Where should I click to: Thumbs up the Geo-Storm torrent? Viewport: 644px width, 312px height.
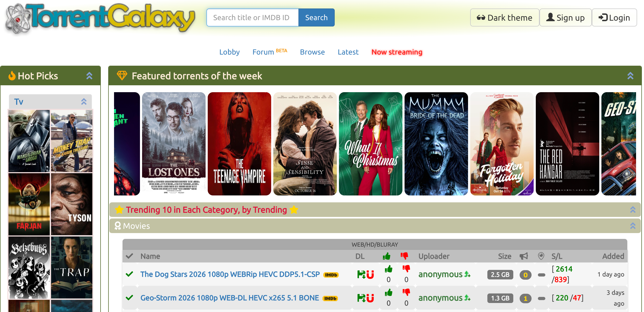pyautogui.click(x=388, y=293)
